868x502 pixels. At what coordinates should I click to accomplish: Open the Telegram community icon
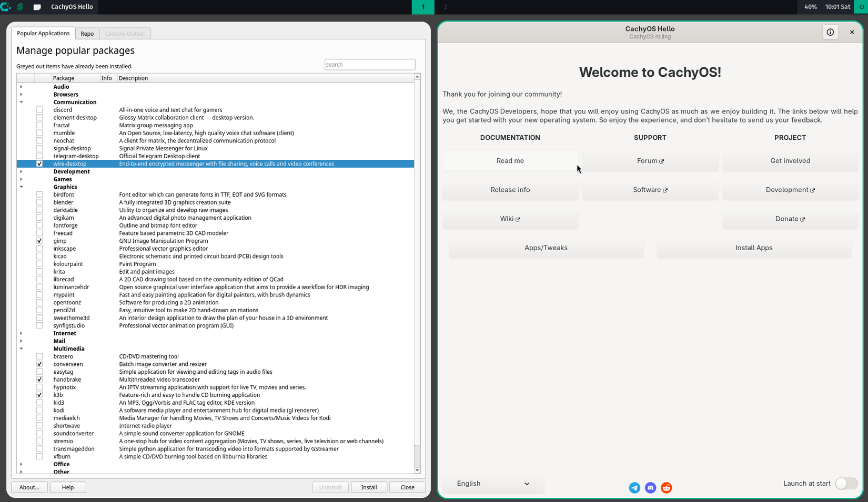coord(634,488)
